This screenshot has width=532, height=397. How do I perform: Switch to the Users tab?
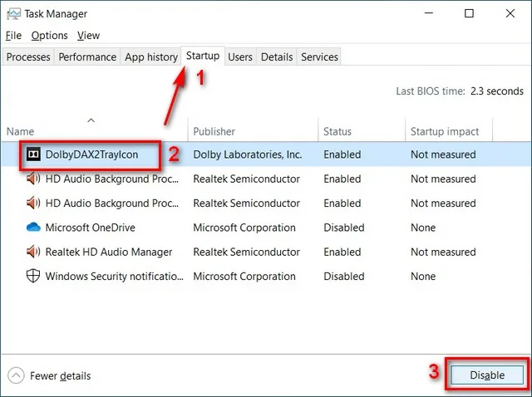pyautogui.click(x=240, y=56)
